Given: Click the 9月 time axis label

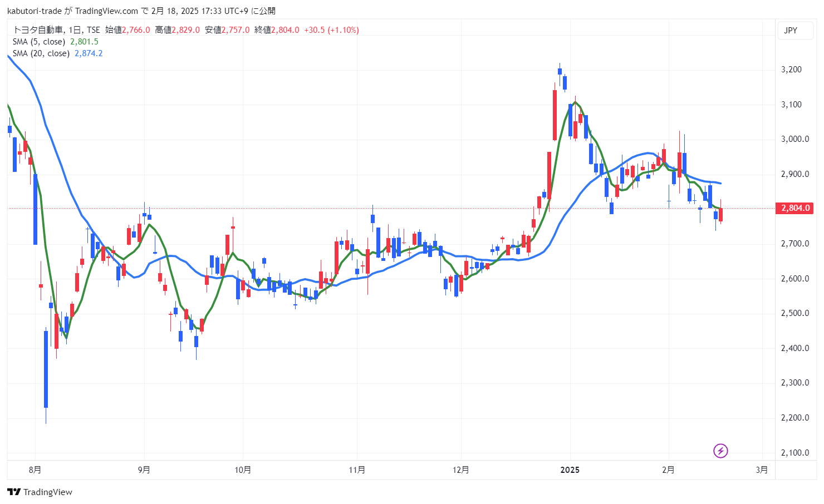Looking at the screenshot, I should [144, 470].
